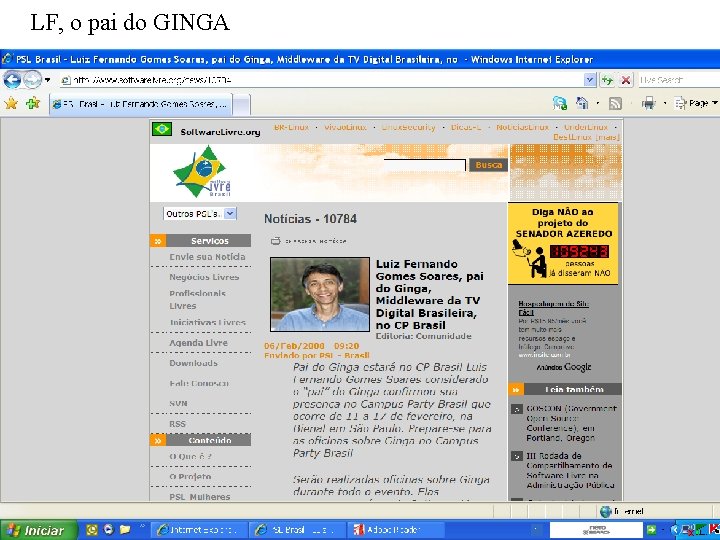720x540 pixels.
Task: Click the Home icon in the command bar
Action: coord(582,103)
